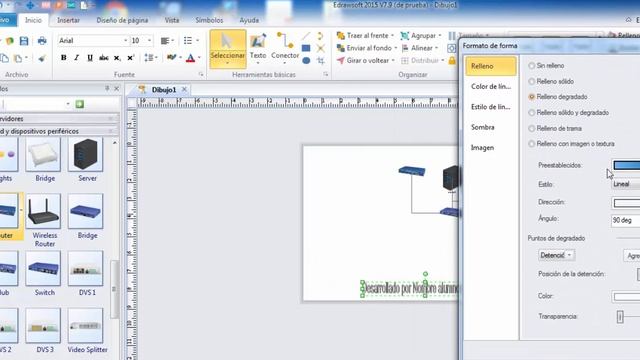The height and width of the screenshot is (360, 640).
Task: Select the Conector tool
Action: (x=285, y=49)
